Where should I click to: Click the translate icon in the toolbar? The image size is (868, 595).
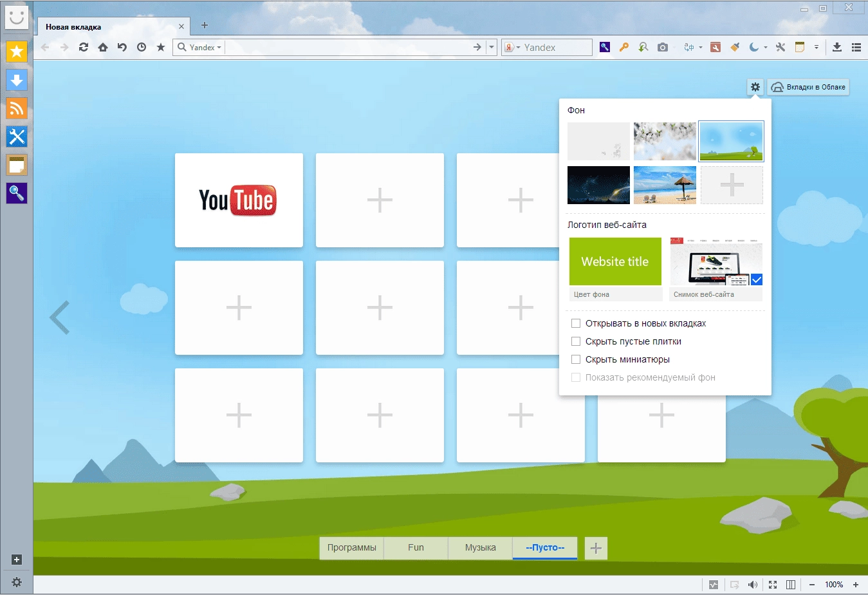[x=689, y=47]
